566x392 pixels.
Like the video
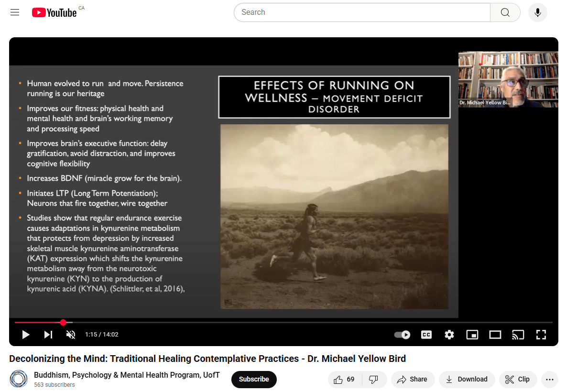pos(344,379)
